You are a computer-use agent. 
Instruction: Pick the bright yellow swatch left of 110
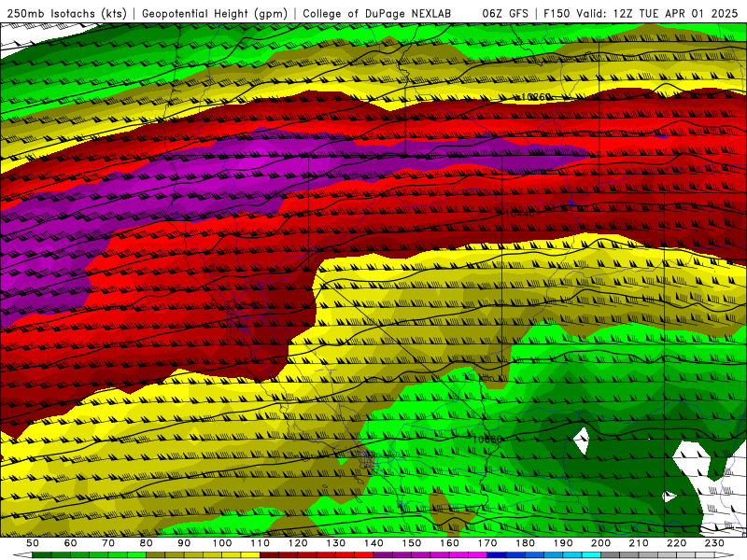pos(250,555)
